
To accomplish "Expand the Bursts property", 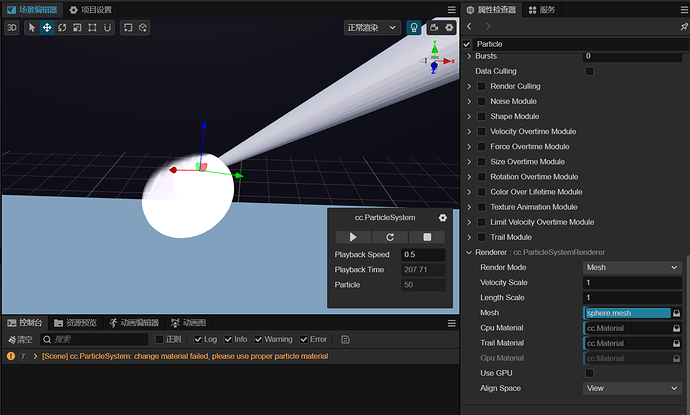I will click(469, 56).
